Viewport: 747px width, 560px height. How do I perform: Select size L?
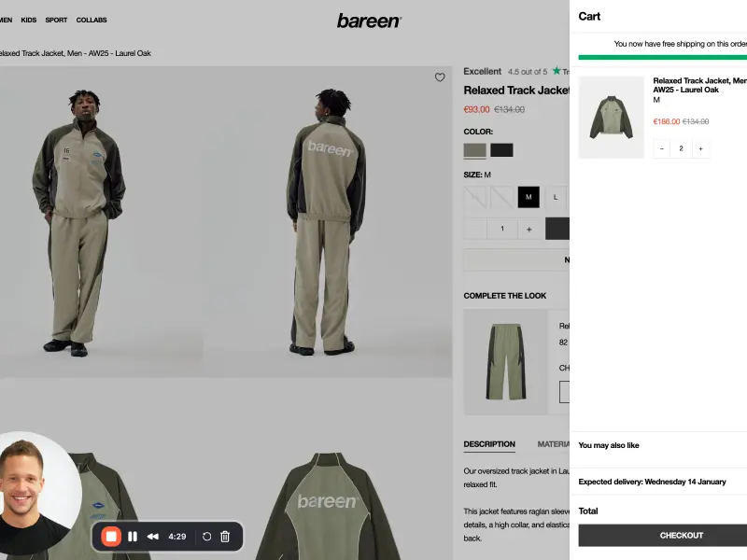(556, 197)
